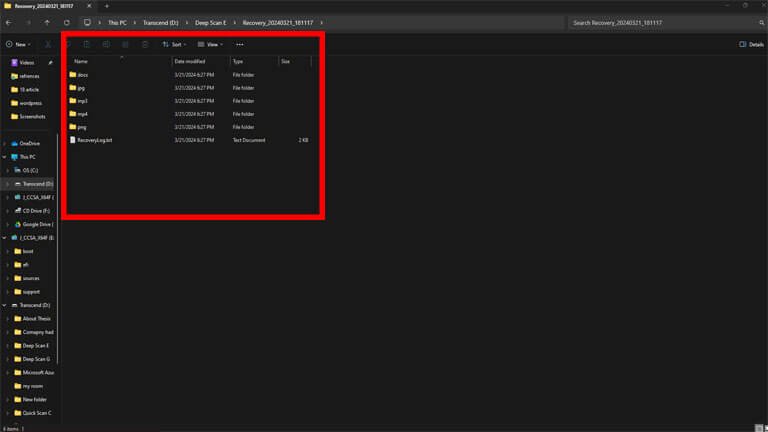This screenshot has height=432, width=768.
Task: Click the search magnifier icon
Action: 762,23
